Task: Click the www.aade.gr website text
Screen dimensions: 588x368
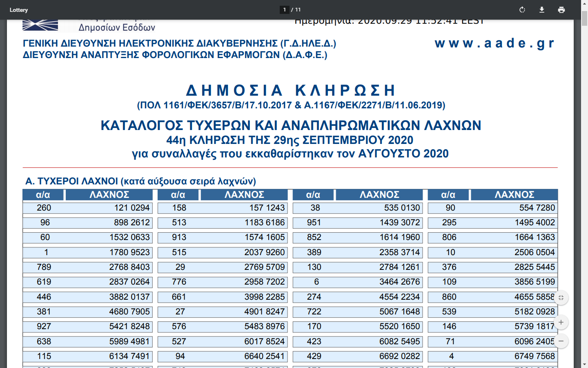Action: pos(494,43)
